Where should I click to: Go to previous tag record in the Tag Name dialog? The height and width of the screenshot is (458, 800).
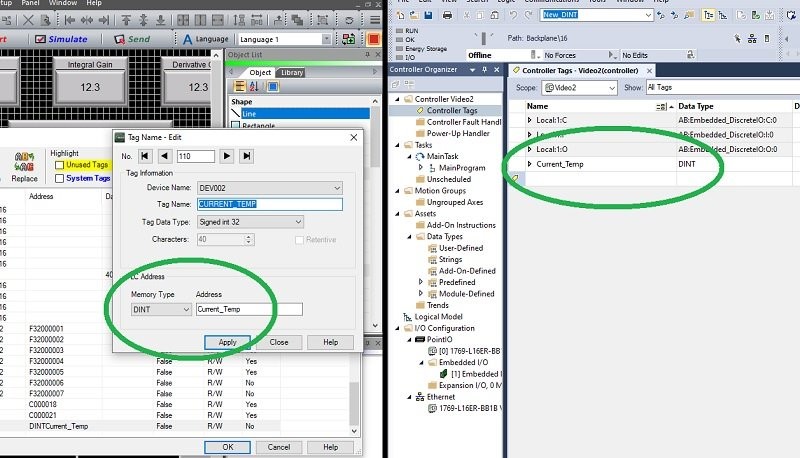(164, 156)
